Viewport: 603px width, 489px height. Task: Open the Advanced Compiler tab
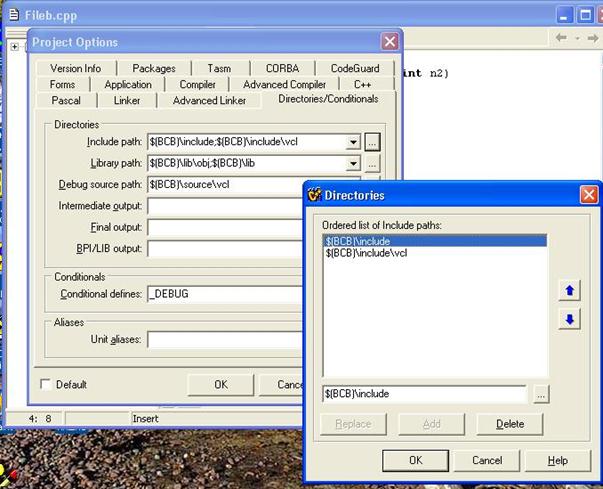click(x=284, y=84)
